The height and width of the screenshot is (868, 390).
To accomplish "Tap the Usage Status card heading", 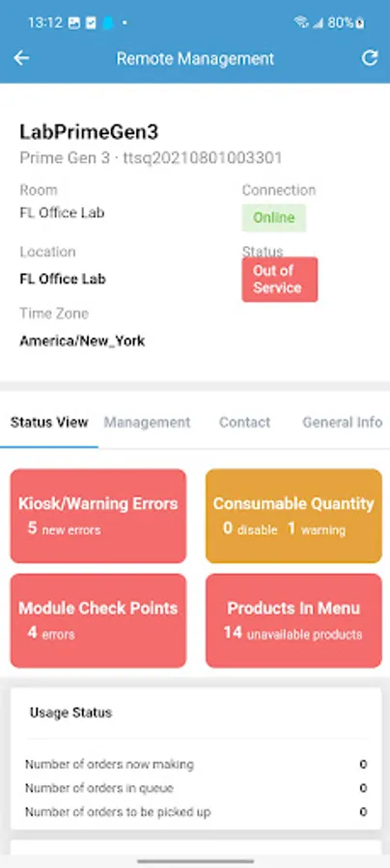I will click(x=70, y=713).
